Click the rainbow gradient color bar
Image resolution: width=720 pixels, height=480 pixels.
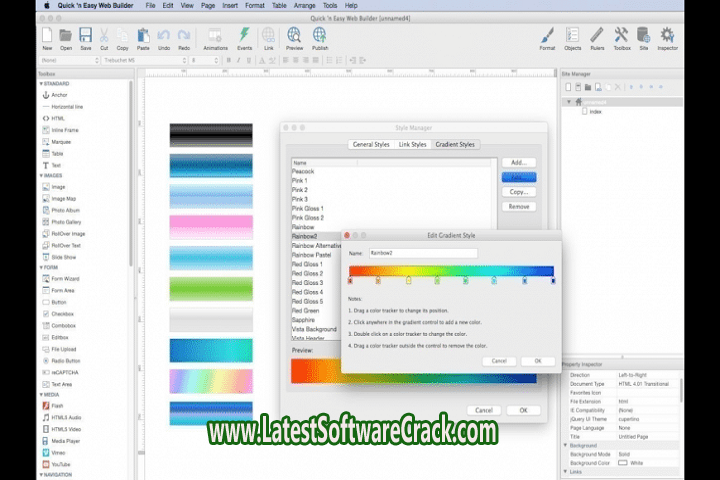(450, 270)
